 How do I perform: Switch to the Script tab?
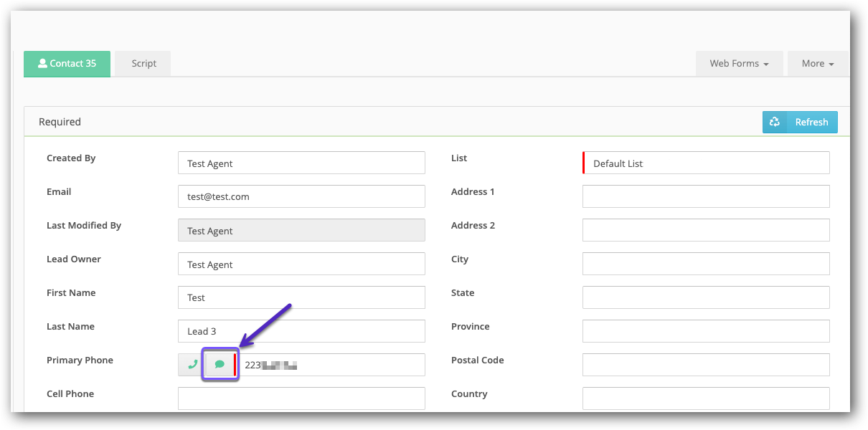(x=143, y=64)
